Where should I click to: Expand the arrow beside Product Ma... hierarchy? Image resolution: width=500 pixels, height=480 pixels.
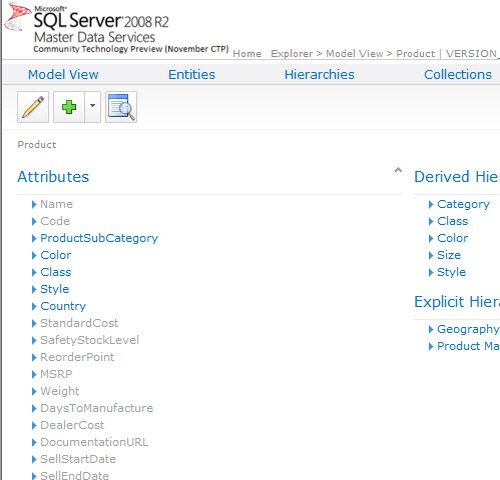click(431, 346)
